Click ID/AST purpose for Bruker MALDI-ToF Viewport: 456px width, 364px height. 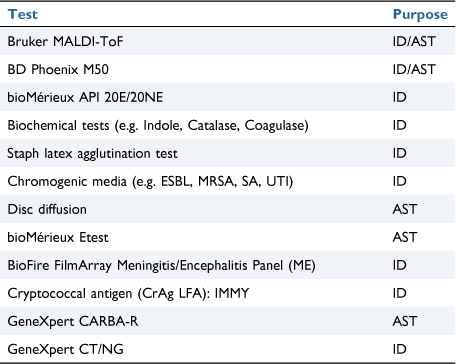(x=414, y=42)
